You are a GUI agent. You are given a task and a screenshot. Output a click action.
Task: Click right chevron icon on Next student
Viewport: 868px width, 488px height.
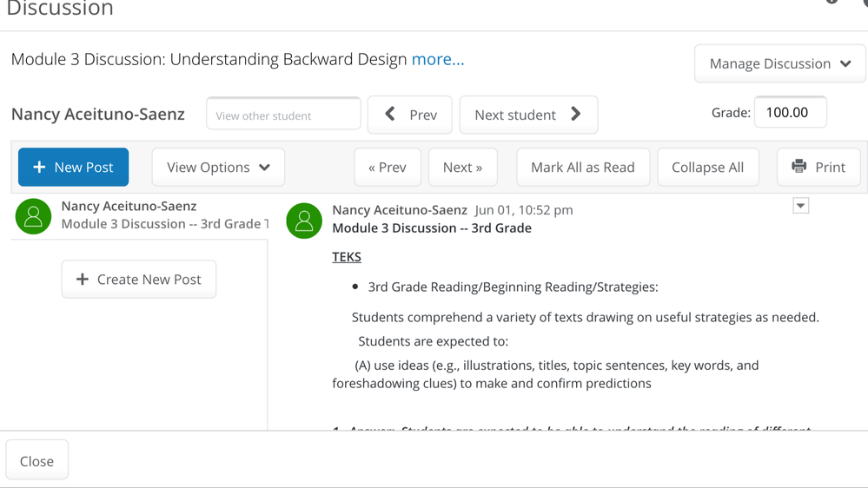click(x=576, y=114)
